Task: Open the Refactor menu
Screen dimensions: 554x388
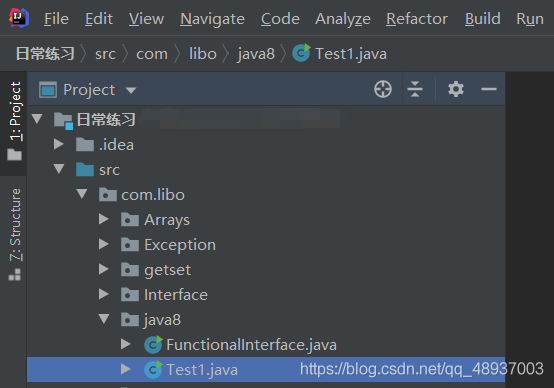Action: tap(417, 19)
